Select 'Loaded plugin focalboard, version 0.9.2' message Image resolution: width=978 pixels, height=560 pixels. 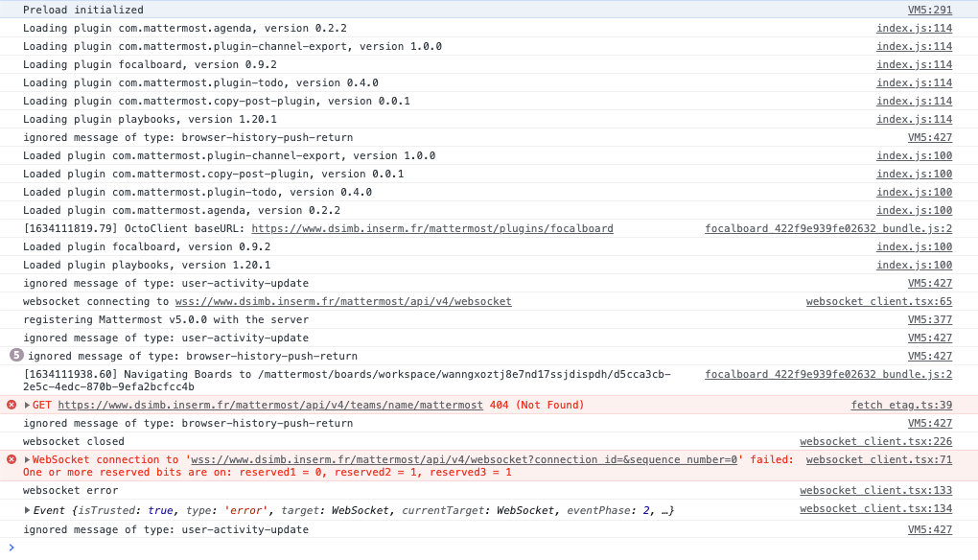coord(147,246)
